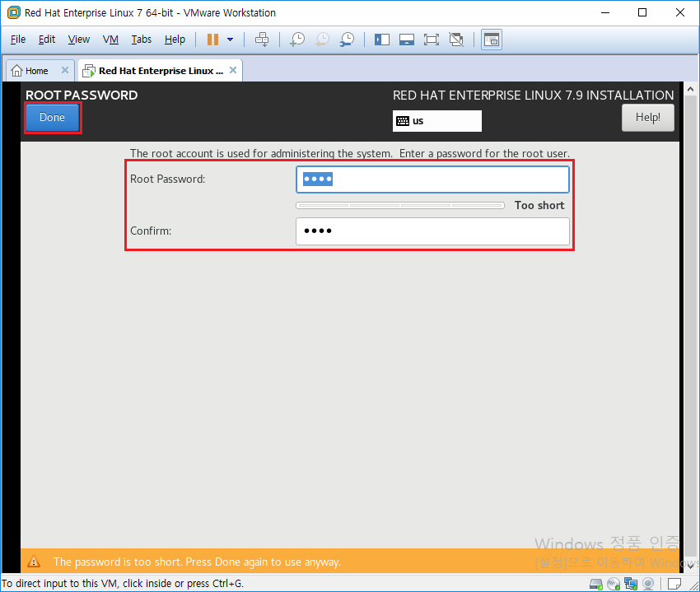This screenshot has width=700, height=592.
Task: Switch to Unity mode
Action: 456,40
